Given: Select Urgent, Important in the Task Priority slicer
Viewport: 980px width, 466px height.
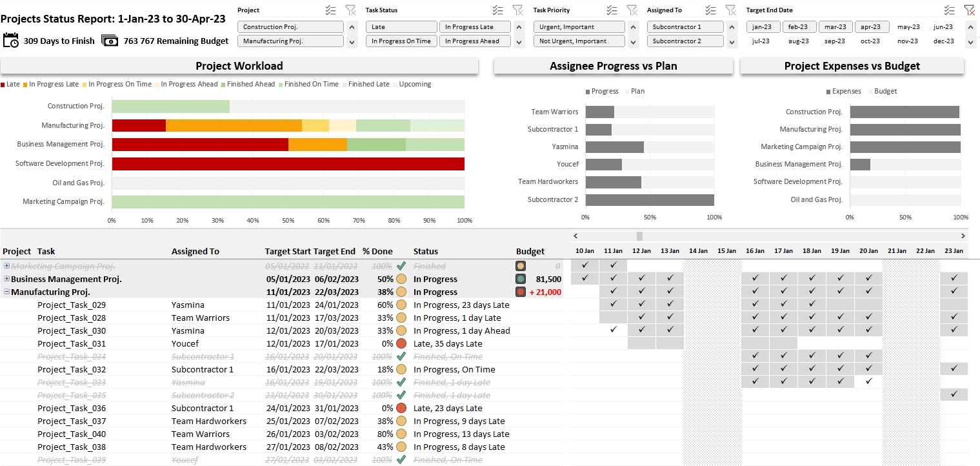Looking at the screenshot, I should [579, 26].
